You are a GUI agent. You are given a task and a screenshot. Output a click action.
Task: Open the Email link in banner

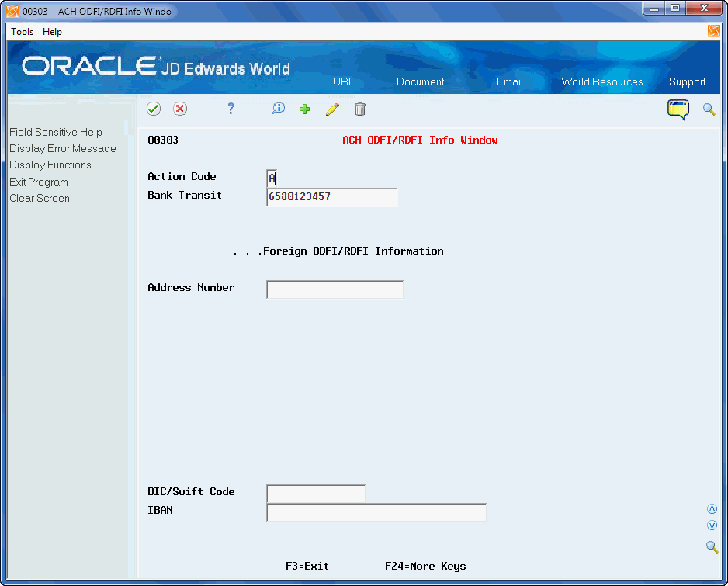[x=509, y=81]
